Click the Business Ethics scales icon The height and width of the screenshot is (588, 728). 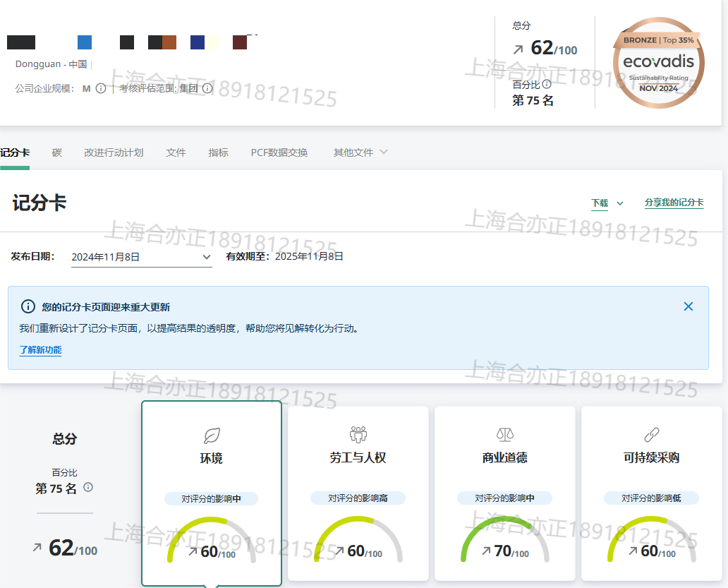pyautogui.click(x=505, y=434)
